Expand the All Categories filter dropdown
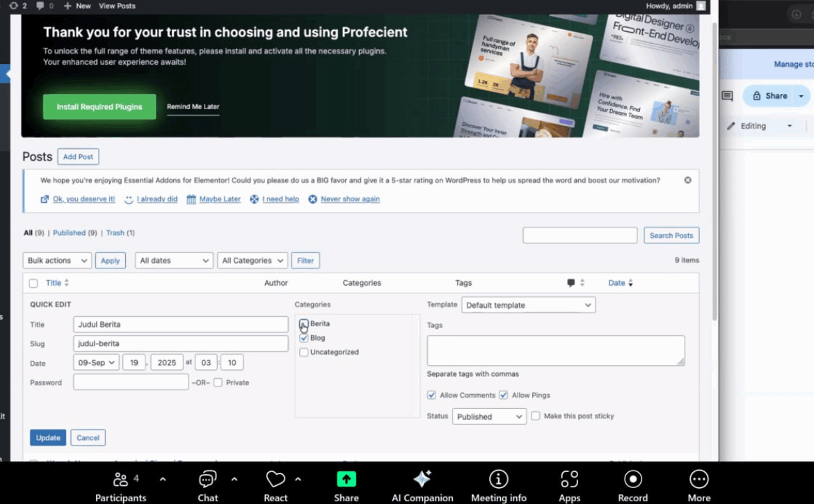 pos(252,261)
